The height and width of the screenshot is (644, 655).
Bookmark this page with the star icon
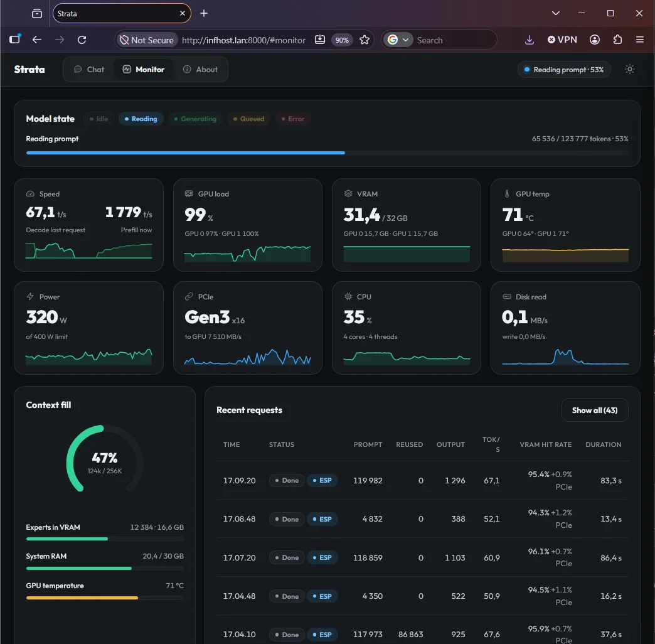click(x=365, y=40)
